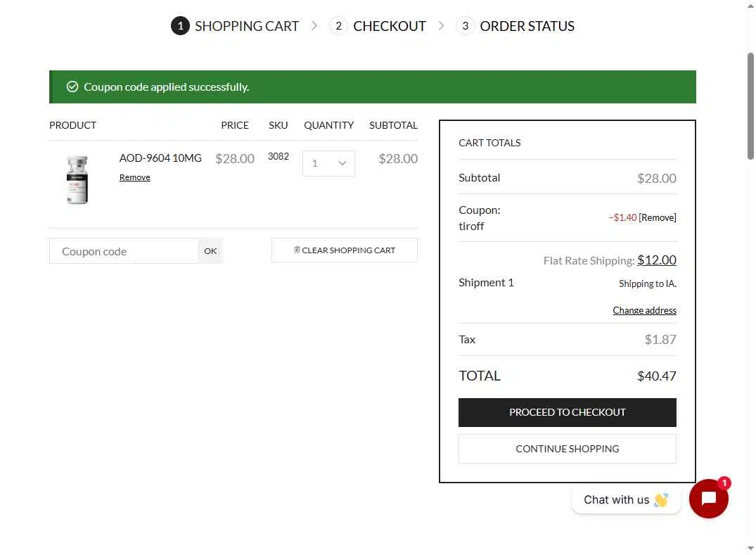Click step 1 circle for Shopping Cart
This screenshot has width=756, height=555.
coord(180,25)
